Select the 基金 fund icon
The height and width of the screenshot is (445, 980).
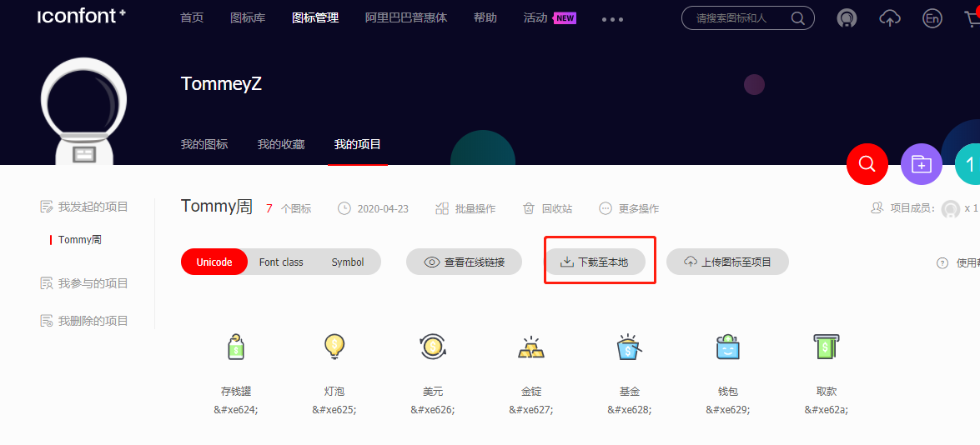(x=630, y=347)
